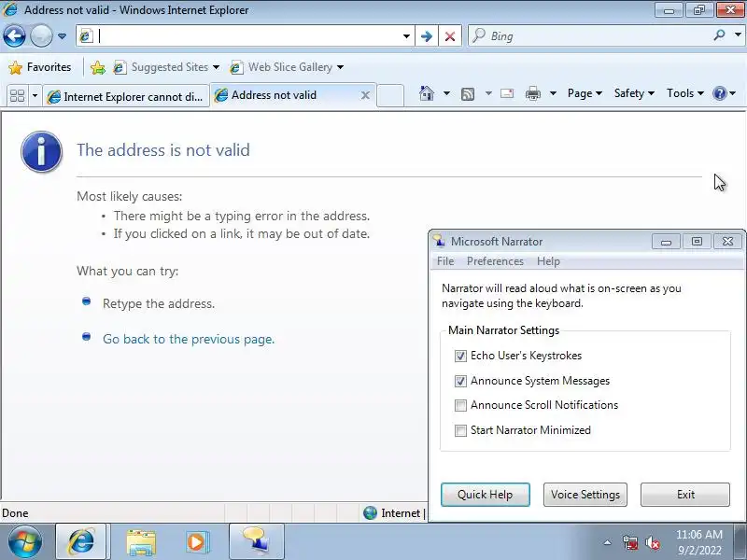Open the recent pages dropdown arrow
Viewport: 747px width, 560px height.
coord(62,36)
